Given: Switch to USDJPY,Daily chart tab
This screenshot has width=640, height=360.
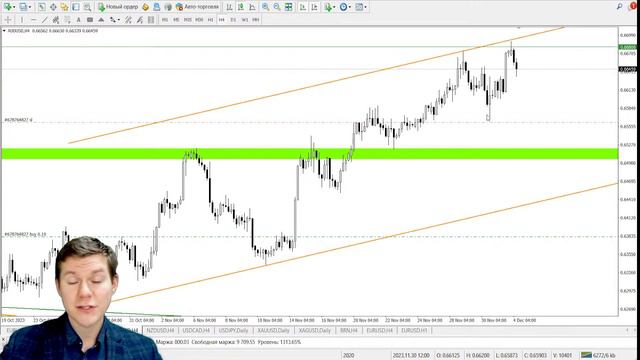Looking at the screenshot, I should (233, 330).
